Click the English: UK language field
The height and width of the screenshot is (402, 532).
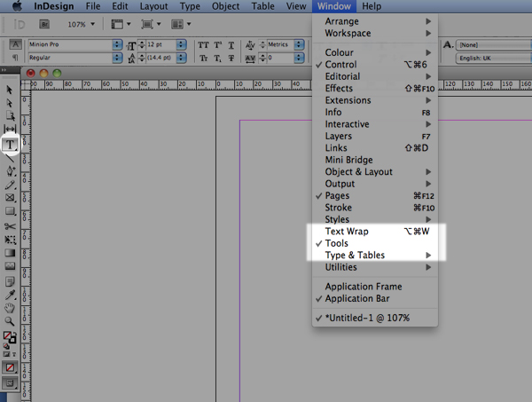494,58
